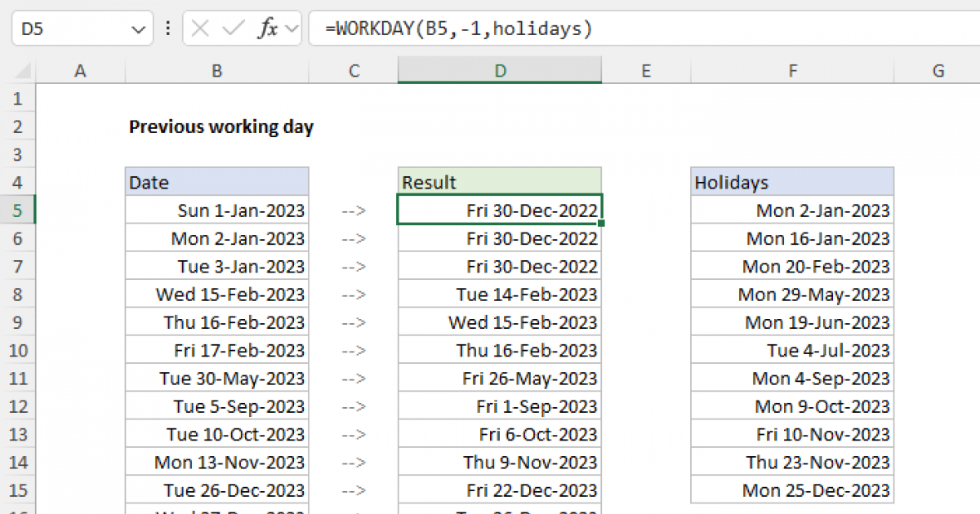The height and width of the screenshot is (514, 980).
Task: Select the cell containing Mon 25-Dec-2023
Action: coord(792,490)
